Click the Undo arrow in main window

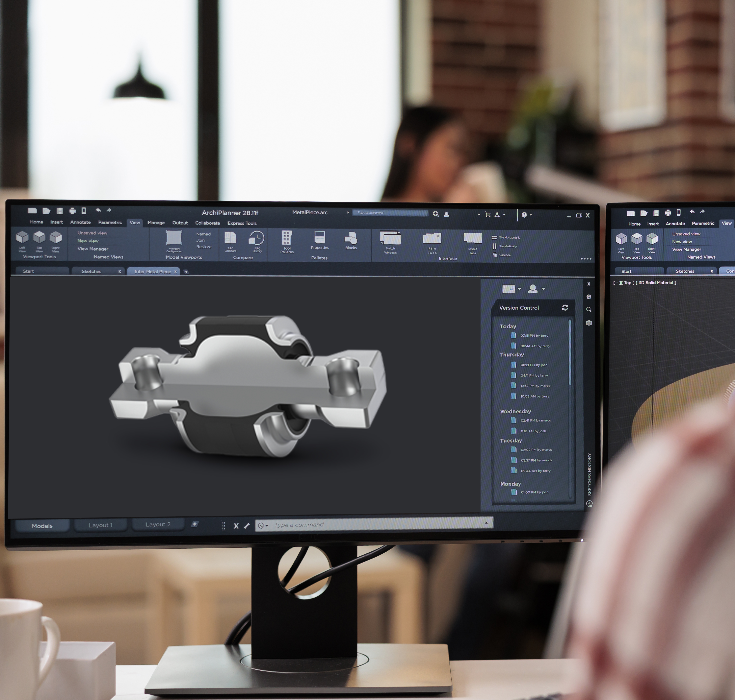click(x=98, y=210)
